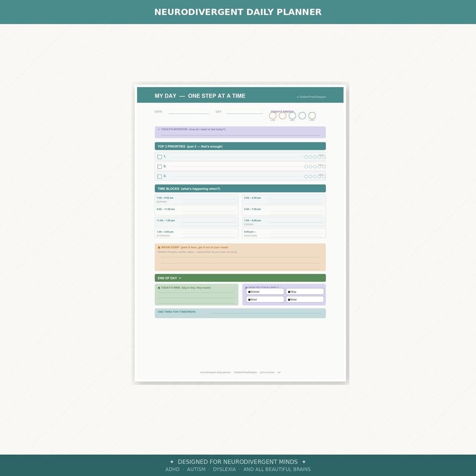The image size is (476, 476).
Task: Select the energy circle between LOW and MED
Action: [x=283, y=116]
